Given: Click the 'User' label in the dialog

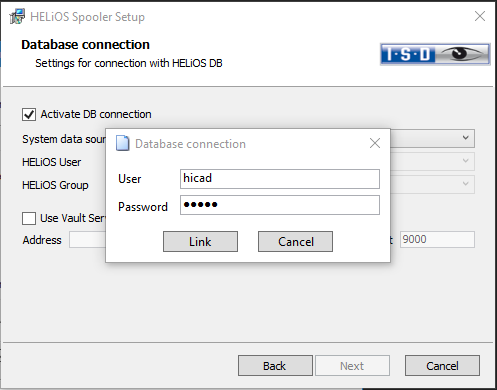Looking at the screenshot, I should tap(130, 179).
